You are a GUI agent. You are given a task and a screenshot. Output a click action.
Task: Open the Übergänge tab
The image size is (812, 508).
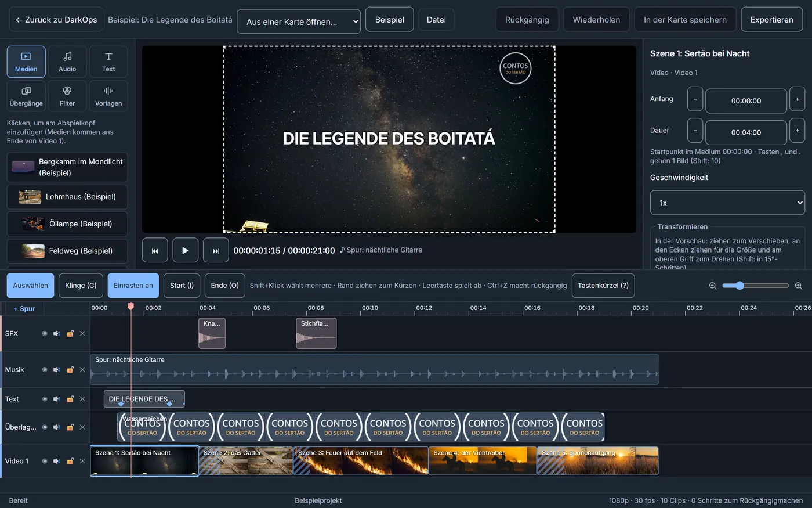click(26, 96)
